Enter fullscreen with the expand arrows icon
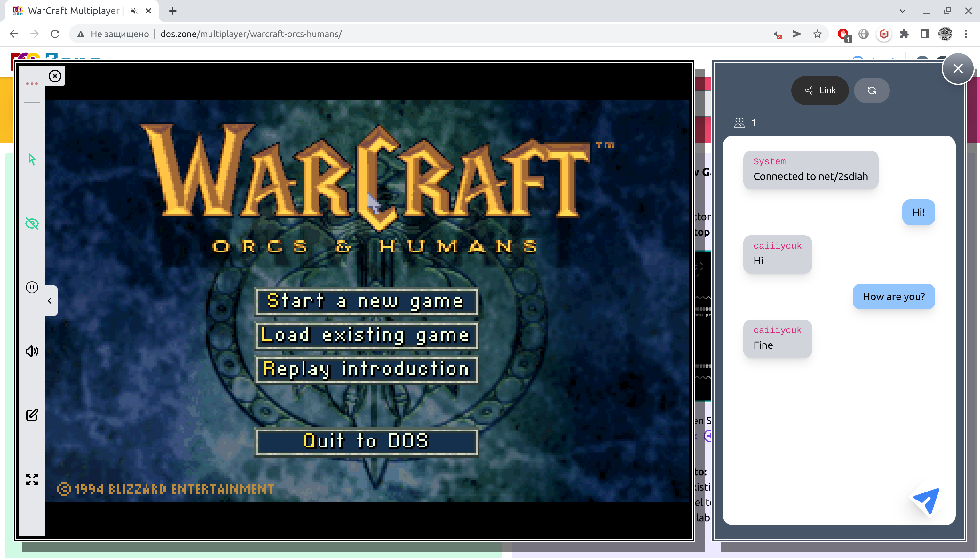This screenshot has height=558, width=980. click(32, 479)
